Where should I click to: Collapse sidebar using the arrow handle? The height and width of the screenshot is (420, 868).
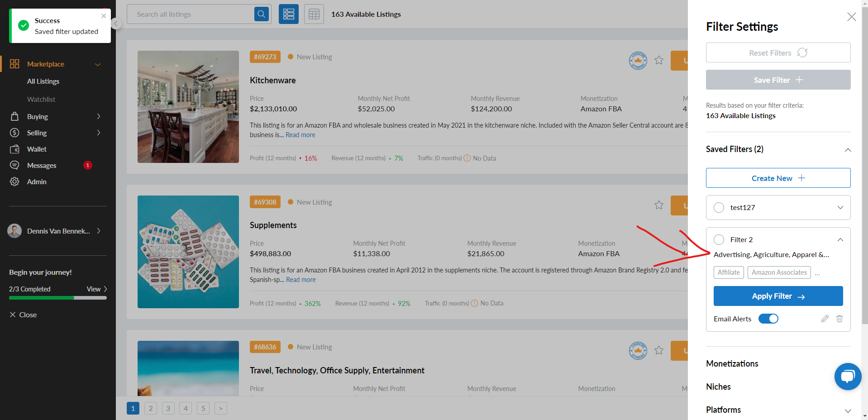click(x=116, y=24)
